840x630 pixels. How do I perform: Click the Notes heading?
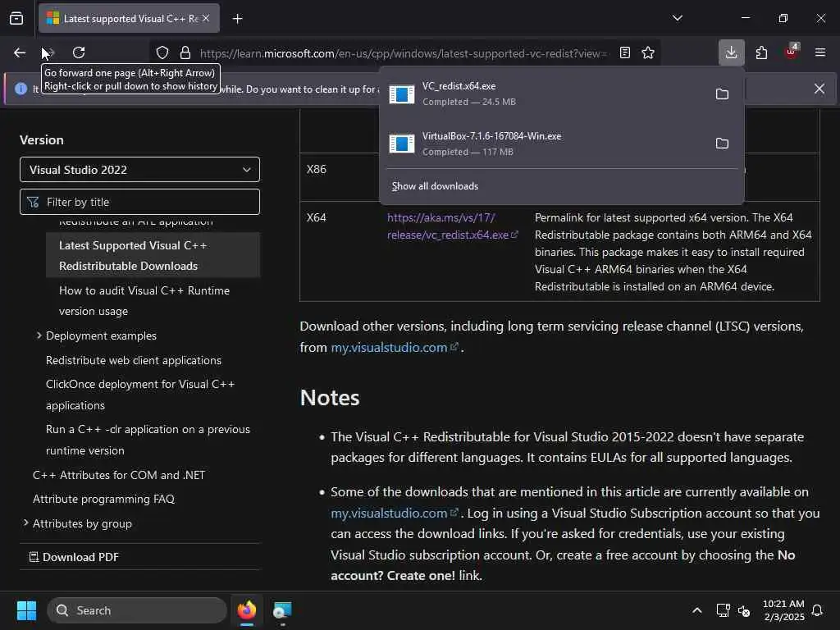[x=330, y=398]
